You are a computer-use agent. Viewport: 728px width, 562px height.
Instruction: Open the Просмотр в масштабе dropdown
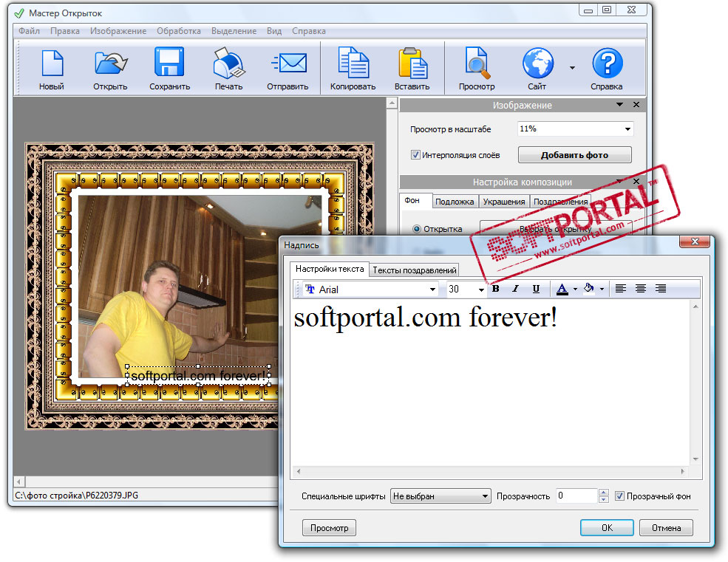pyautogui.click(x=627, y=129)
